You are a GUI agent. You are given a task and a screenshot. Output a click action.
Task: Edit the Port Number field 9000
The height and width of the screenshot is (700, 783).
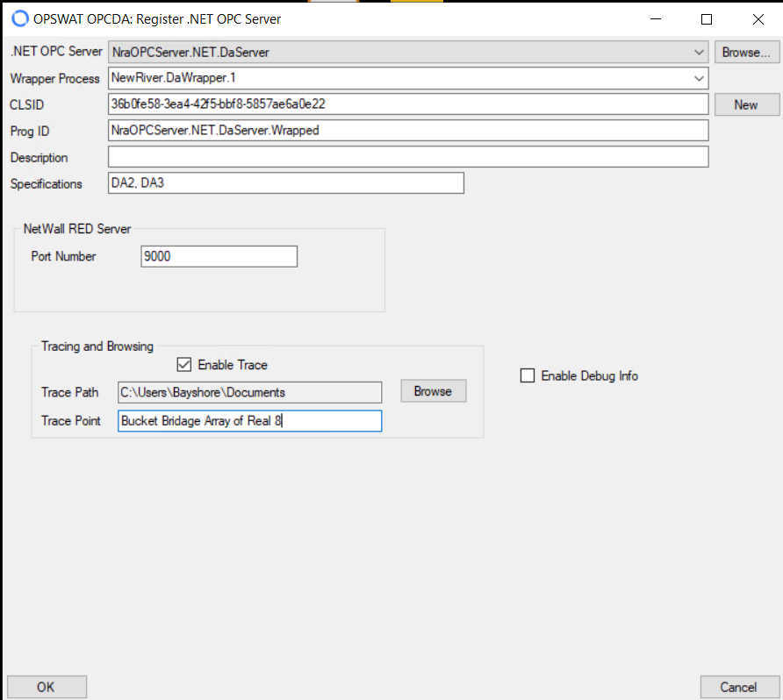tap(219, 256)
